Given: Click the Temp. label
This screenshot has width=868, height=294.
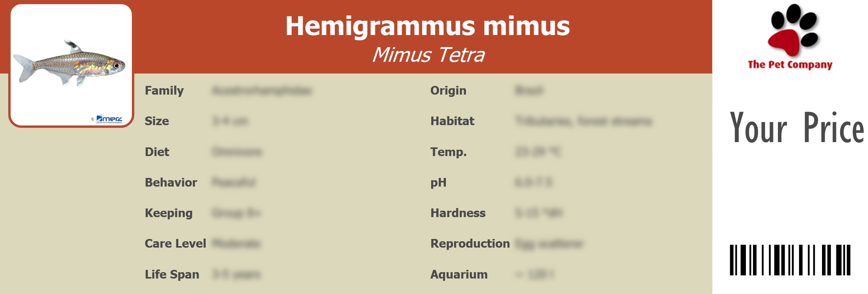Looking at the screenshot, I should coord(449,152).
